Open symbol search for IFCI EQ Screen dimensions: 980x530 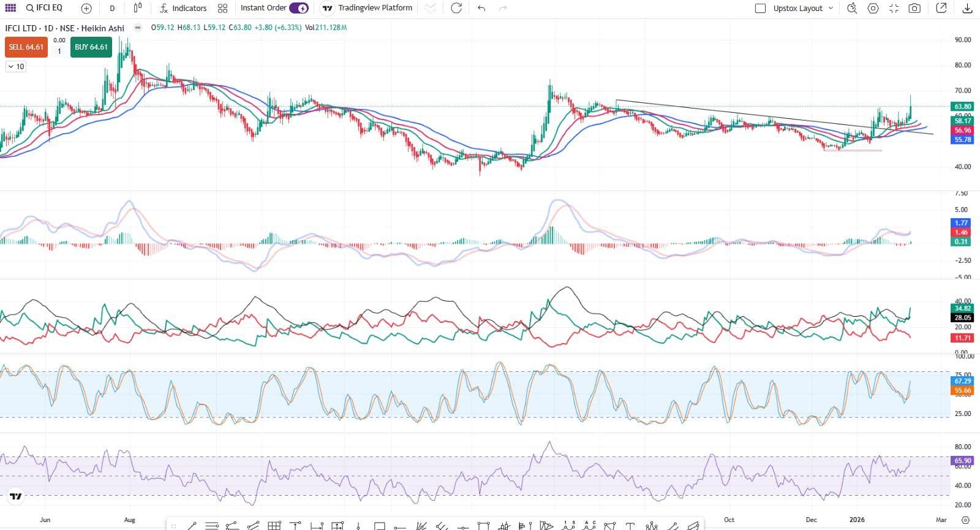coord(44,8)
